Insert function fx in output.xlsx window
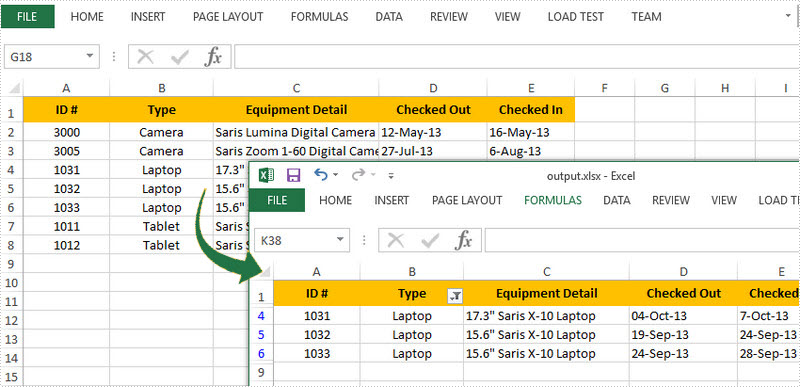This screenshot has width=800, height=387. tap(463, 240)
